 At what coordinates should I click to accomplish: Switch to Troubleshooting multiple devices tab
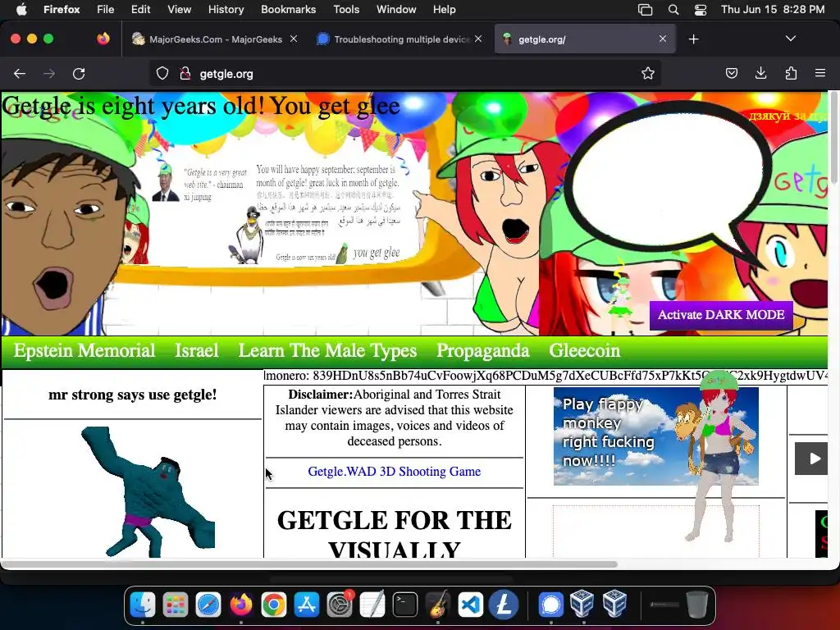pos(399,39)
